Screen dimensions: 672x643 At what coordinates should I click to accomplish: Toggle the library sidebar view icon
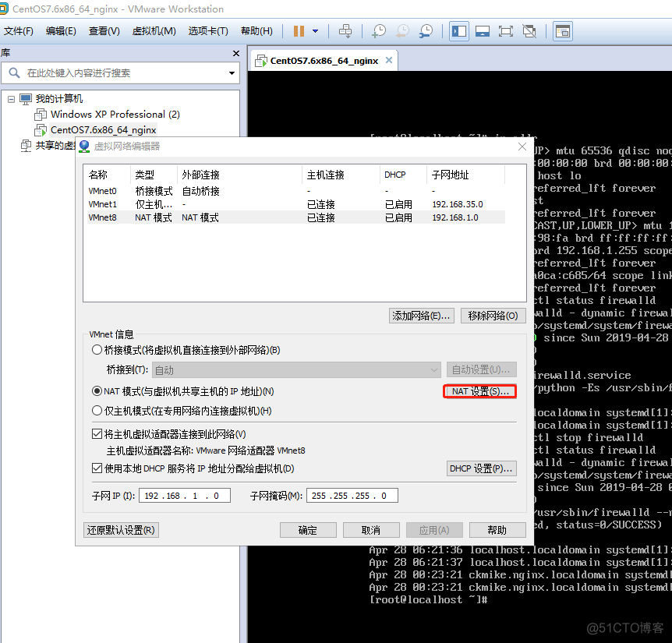459,31
